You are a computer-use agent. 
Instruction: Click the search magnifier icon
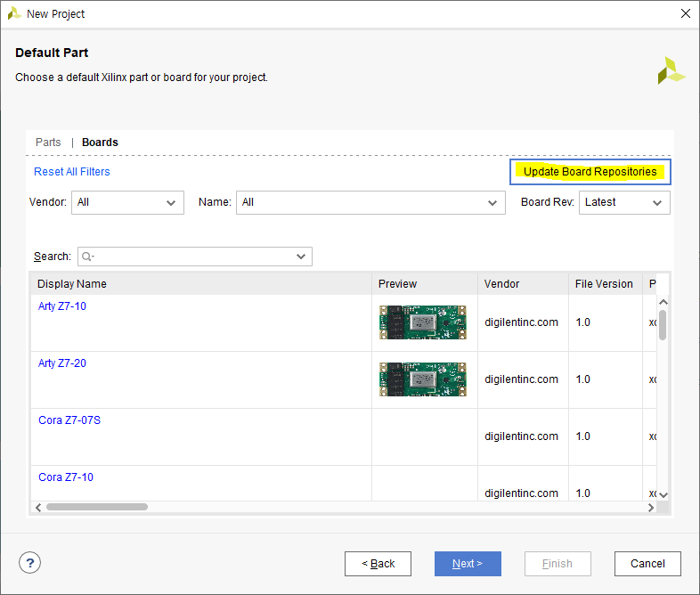click(86, 257)
